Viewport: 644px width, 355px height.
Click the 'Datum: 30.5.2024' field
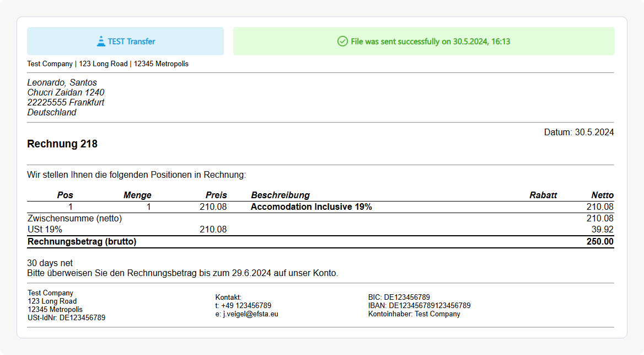point(579,132)
